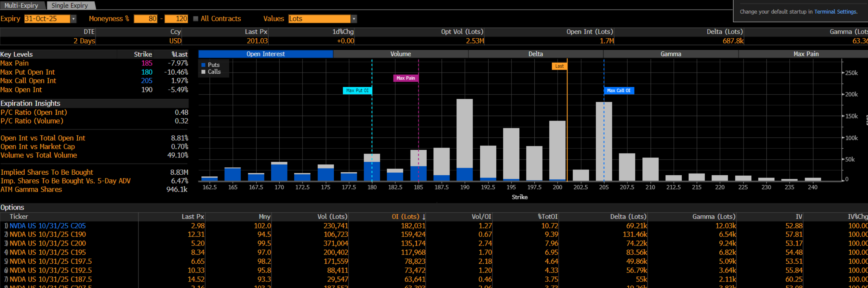The height and width of the screenshot is (288, 868).
Task: Open the Expiry date dropdown arrow
Action: 73,19
